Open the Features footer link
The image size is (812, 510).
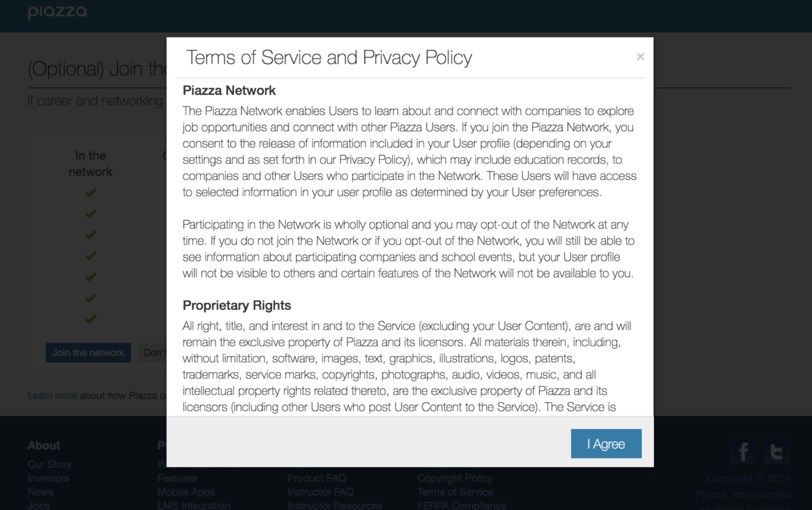(x=177, y=478)
